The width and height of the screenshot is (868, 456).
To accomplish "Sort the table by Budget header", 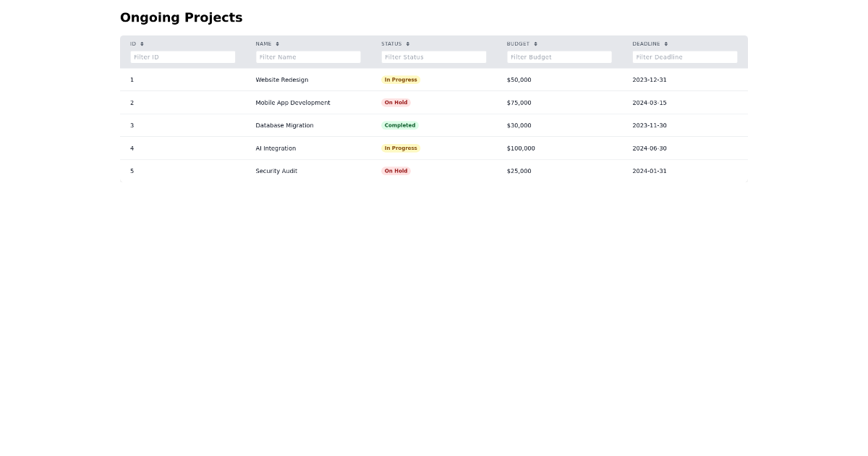I will [x=518, y=43].
